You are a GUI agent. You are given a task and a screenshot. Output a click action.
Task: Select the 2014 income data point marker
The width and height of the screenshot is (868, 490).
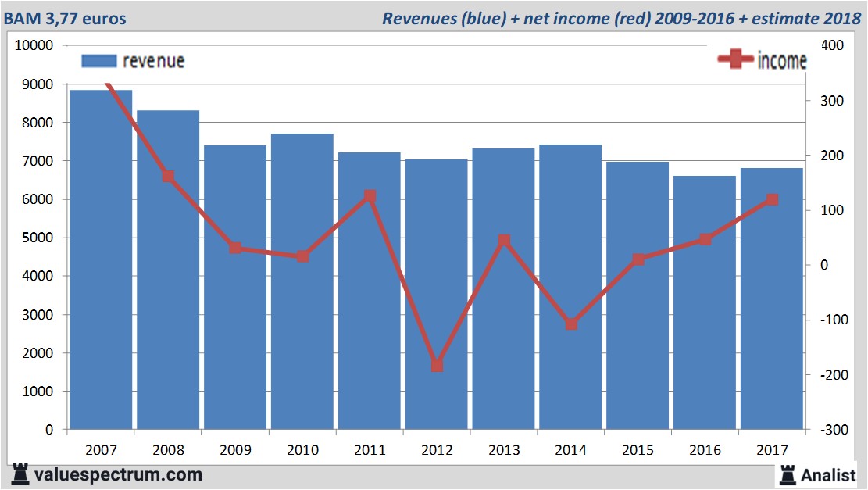click(x=571, y=324)
